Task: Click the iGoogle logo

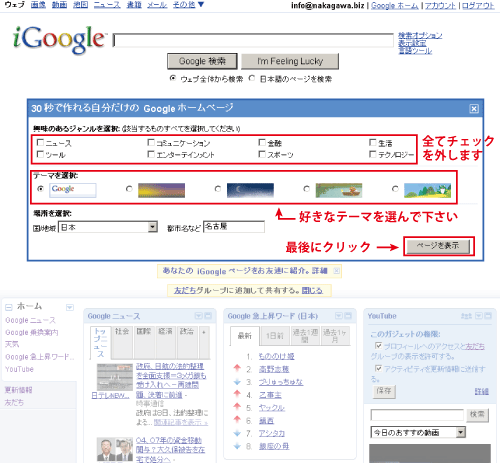Action: point(59,40)
